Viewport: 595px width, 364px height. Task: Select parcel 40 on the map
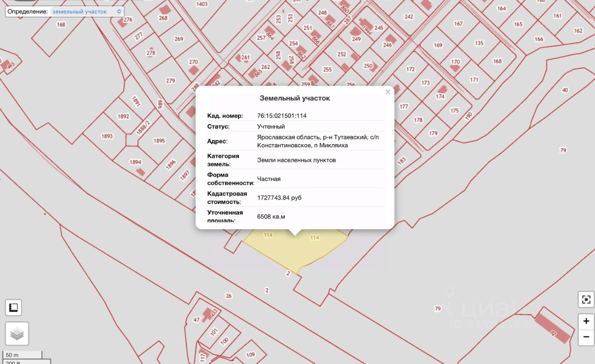click(x=565, y=90)
